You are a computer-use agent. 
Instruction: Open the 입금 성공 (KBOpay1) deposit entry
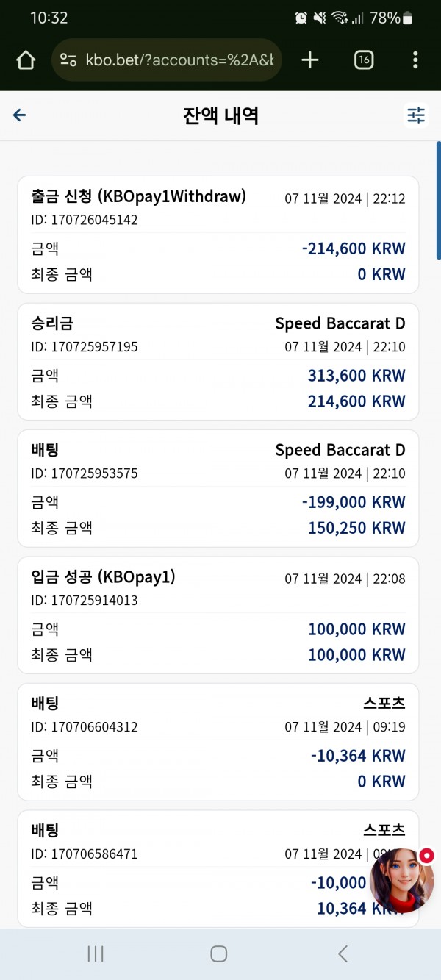pos(218,615)
